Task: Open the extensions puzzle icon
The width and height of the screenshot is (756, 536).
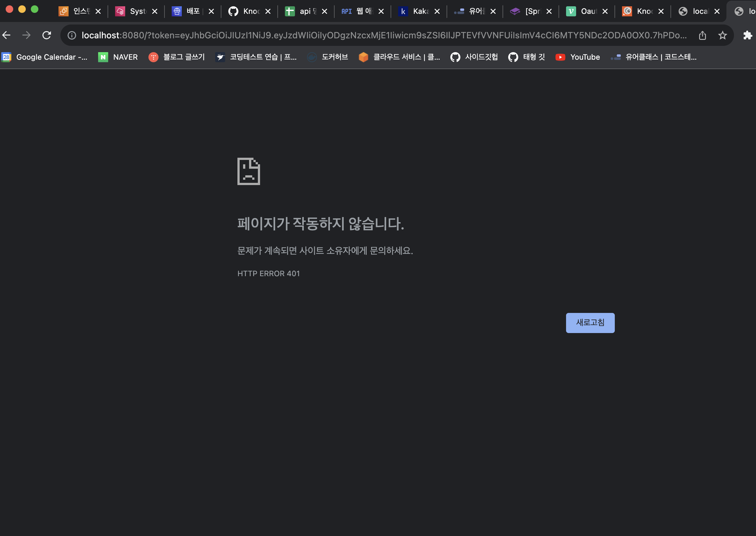Action: click(748, 35)
